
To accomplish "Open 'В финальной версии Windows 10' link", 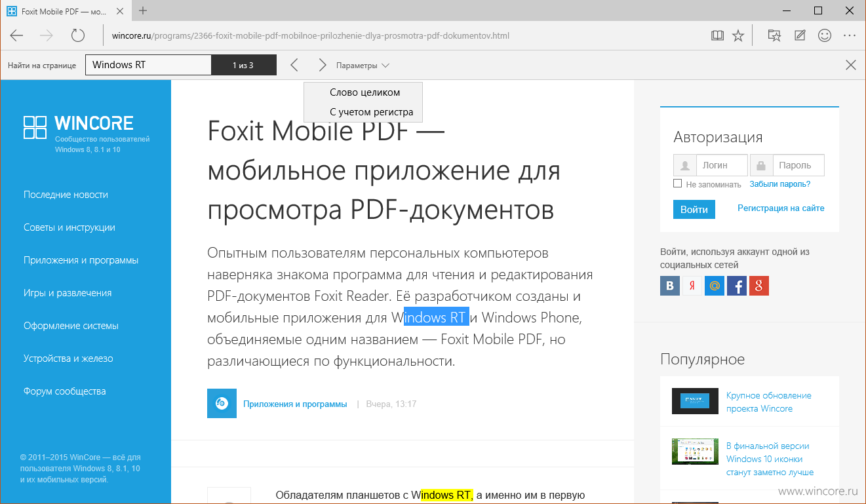I will tap(770, 459).
